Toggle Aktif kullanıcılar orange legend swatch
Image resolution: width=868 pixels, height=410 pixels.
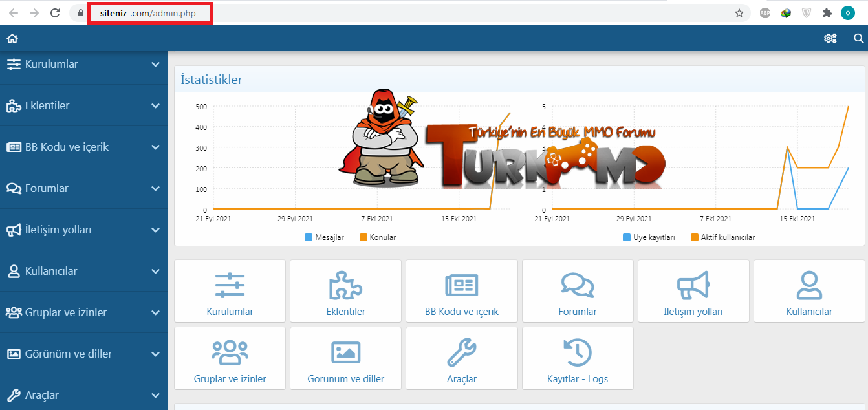click(695, 237)
